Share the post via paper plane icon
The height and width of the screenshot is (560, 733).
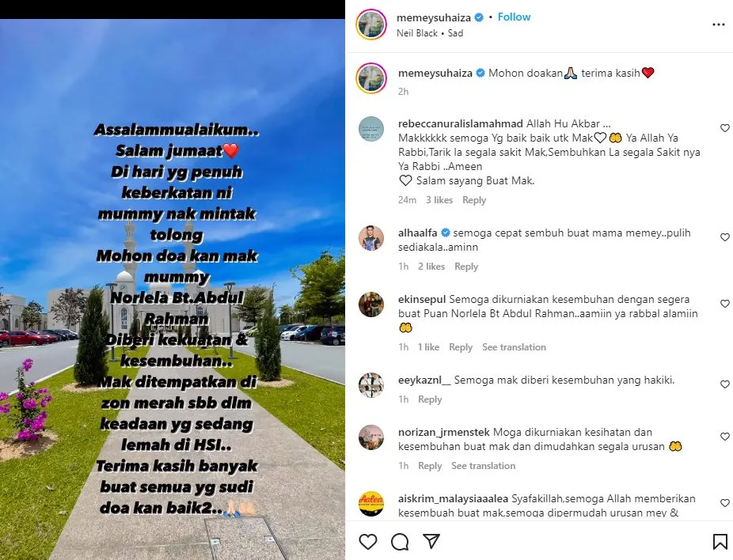pyautogui.click(x=431, y=541)
